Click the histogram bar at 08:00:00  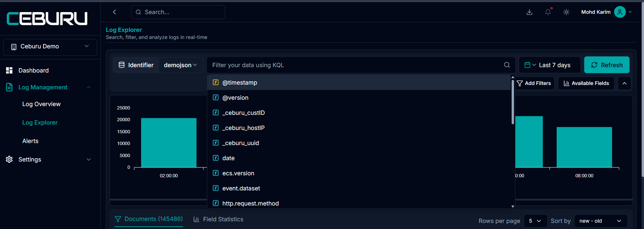click(584, 147)
